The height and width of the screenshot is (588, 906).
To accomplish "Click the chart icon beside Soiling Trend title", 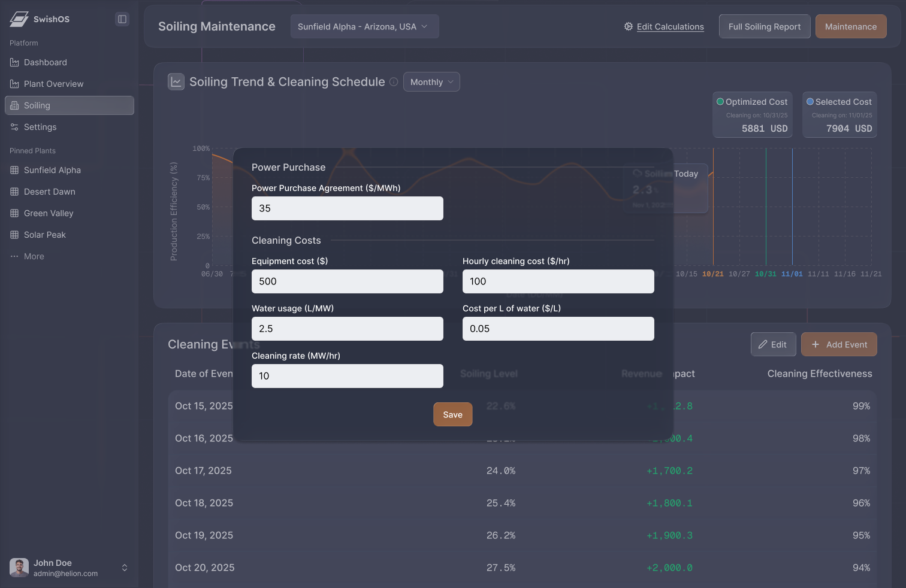I will coord(176,81).
